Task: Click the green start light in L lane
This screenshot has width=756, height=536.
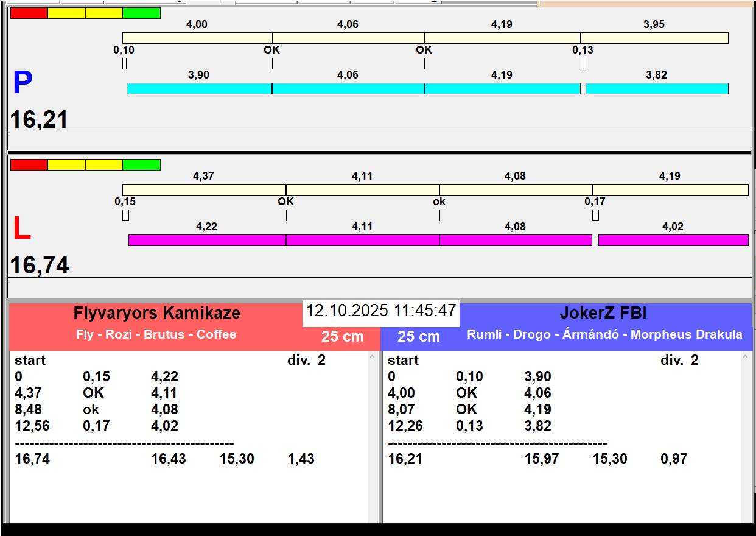Action: point(141,165)
